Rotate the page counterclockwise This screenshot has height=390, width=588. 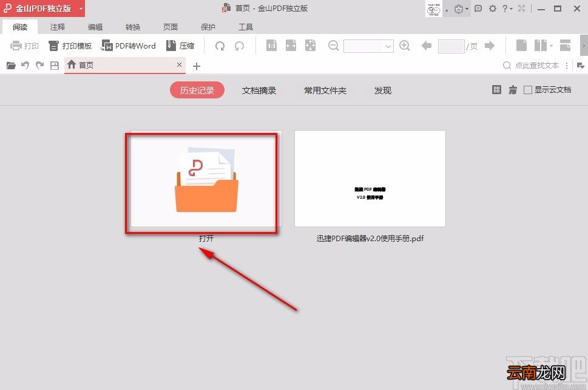tap(239, 46)
